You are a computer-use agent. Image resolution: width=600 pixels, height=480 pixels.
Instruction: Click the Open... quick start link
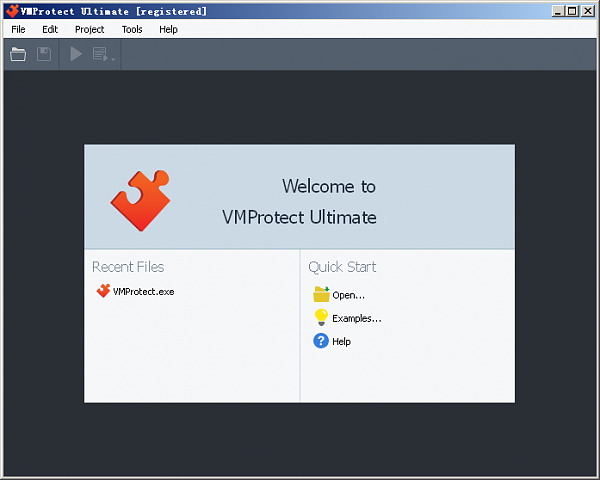(348, 295)
